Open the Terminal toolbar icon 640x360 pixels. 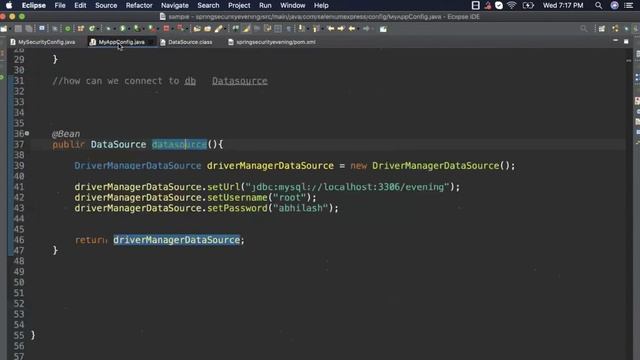coord(42,29)
